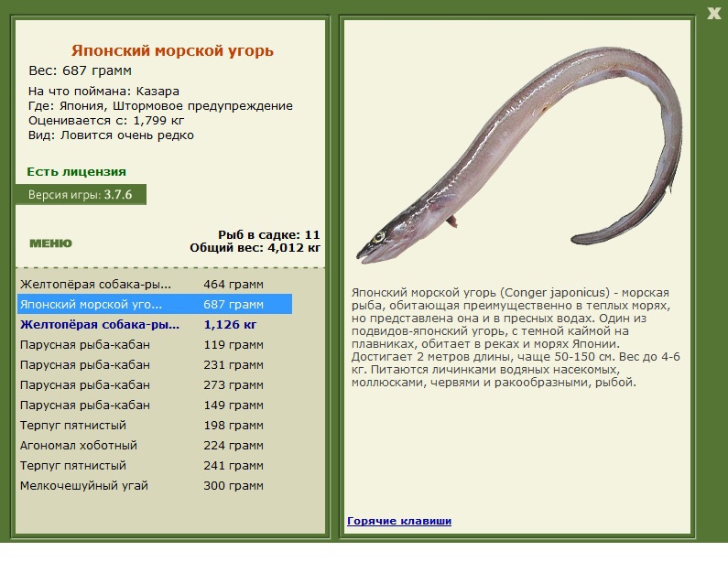The width and height of the screenshot is (728, 562).
Task: Select Парусная рыба-кабан 119 грамм row
Action: click(155, 344)
